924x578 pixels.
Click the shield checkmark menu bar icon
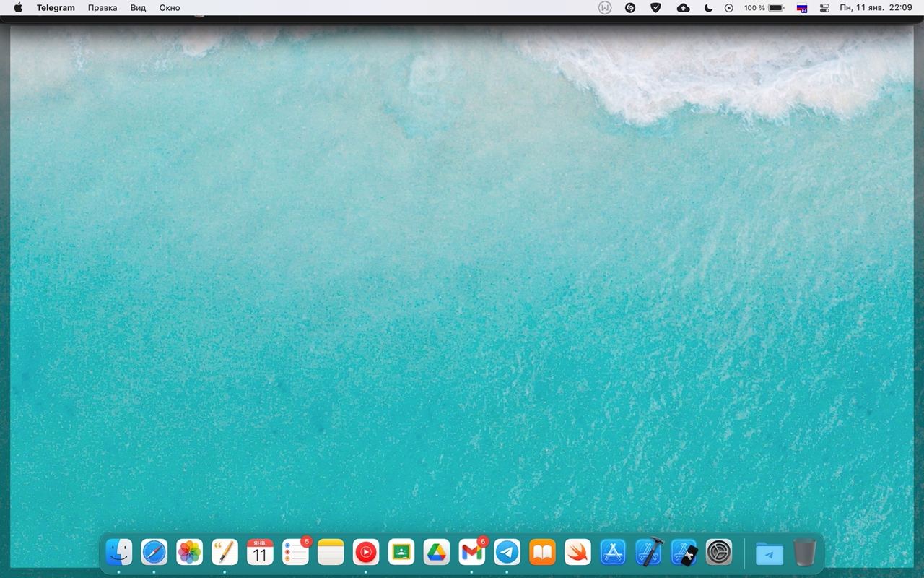pos(655,8)
